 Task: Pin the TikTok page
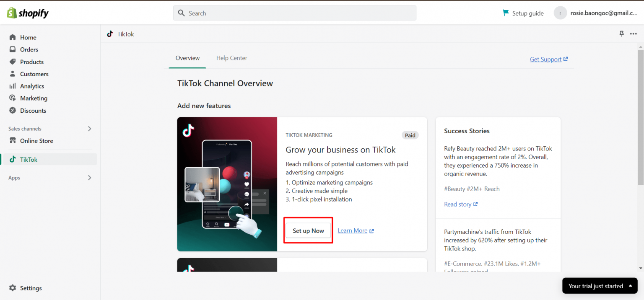click(621, 34)
